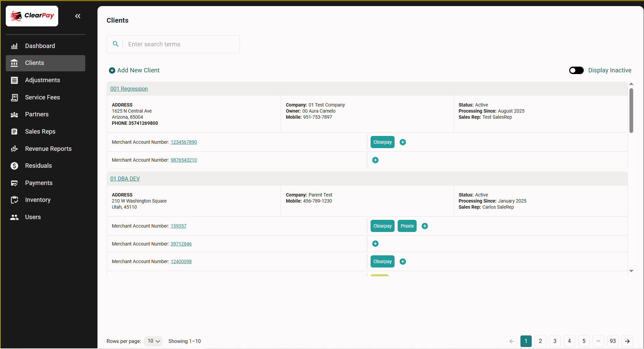Click plus icon beside account 39712846
Image resolution: width=644 pixels, height=349 pixels.
point(375,243)
